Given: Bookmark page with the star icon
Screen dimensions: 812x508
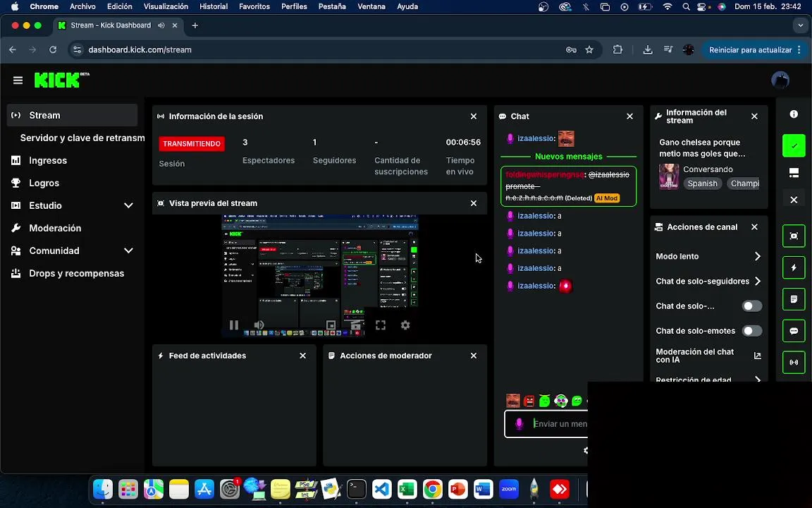Looking at the screenshot, I should [589, 50].
